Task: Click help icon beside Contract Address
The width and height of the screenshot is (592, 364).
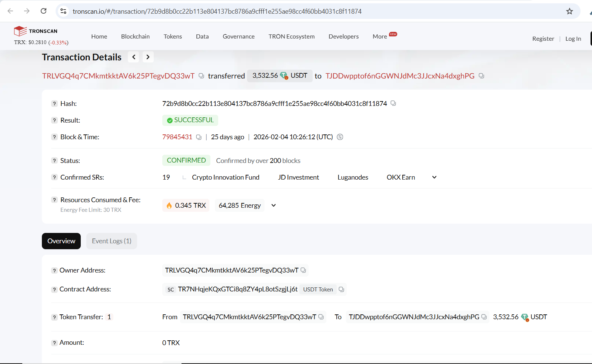Action: [x=54, y=290]
